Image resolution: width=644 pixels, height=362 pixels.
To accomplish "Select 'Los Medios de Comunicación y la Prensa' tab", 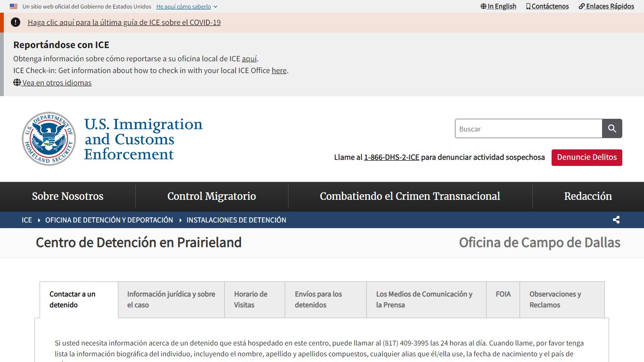I will (x=426, y=300).
